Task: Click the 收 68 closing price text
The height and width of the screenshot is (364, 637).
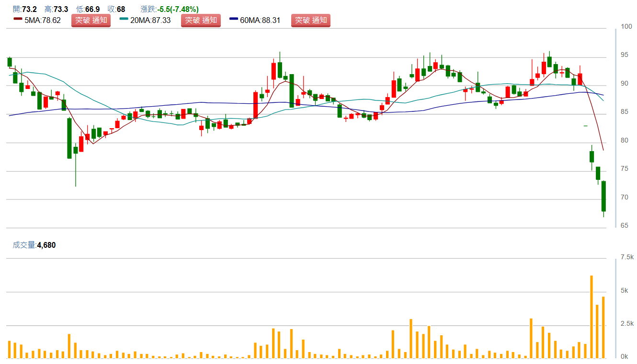Action: coord(116,9)
